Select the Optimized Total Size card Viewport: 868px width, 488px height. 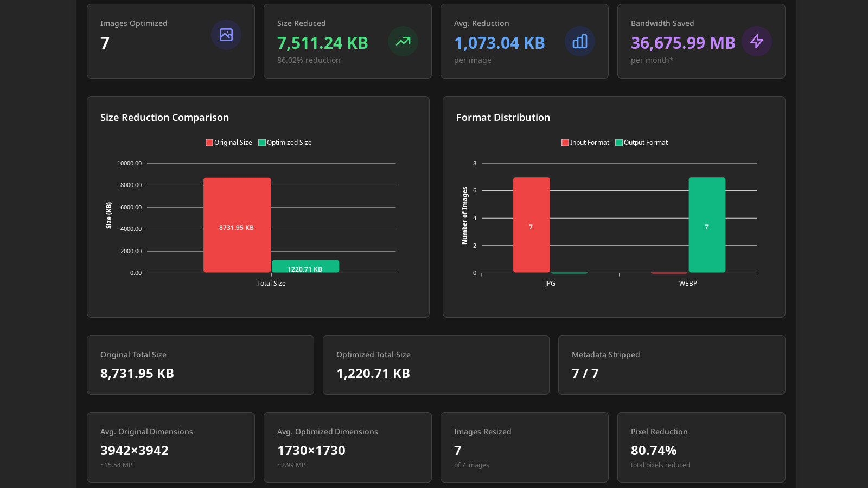436,365
